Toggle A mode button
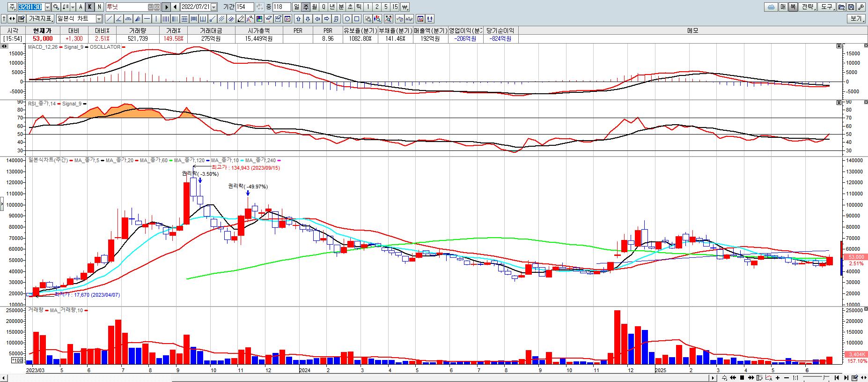The image size is (868, 382). pos(81,7)
